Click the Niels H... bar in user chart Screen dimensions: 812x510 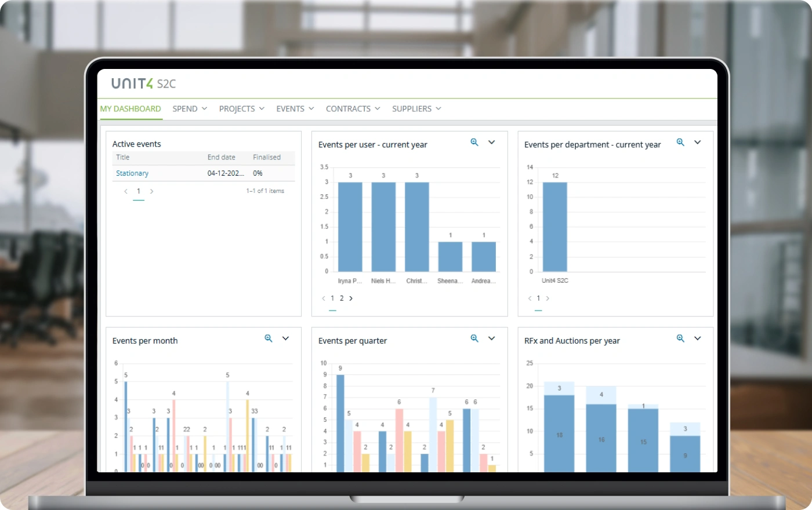(x=383, y=227)
